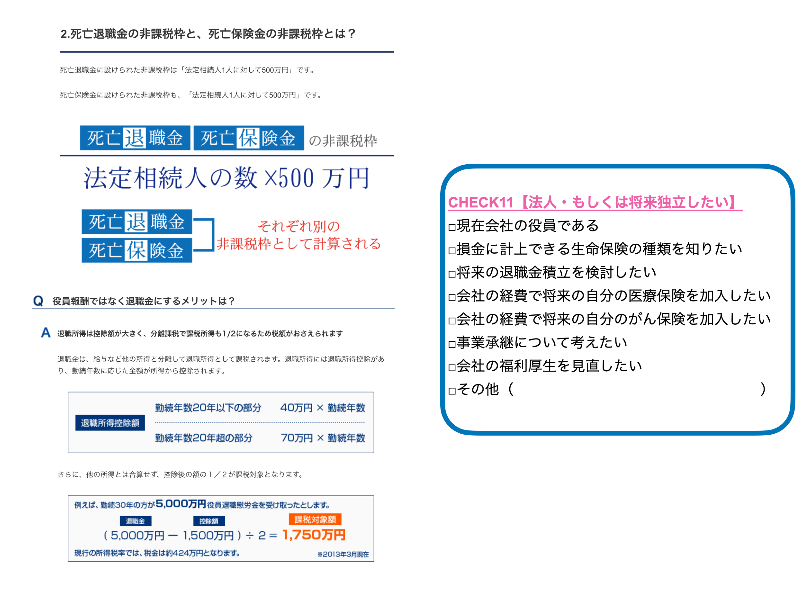Click the 死亡退職金 badge beside の非課税枠
The image size is (800, 600).
[134, 140]
